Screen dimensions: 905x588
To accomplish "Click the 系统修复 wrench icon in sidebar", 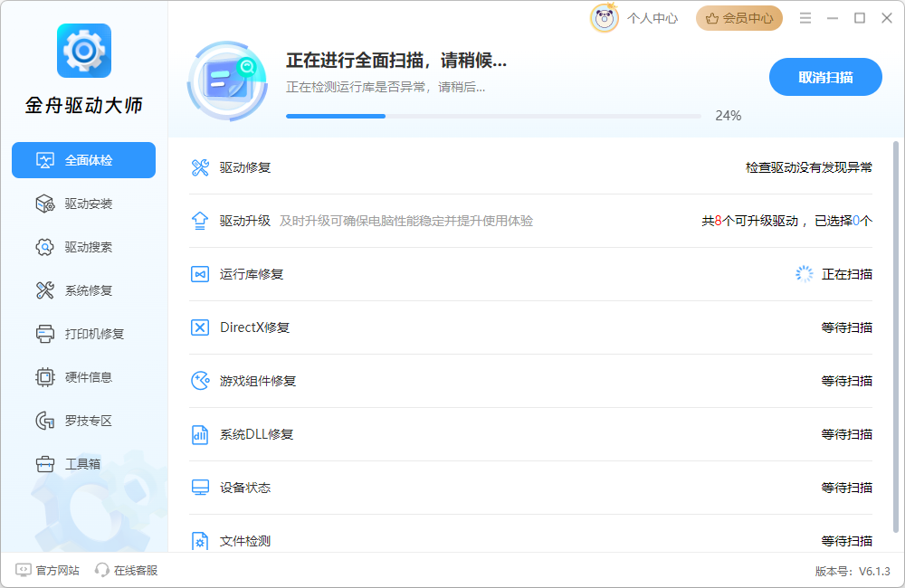I will click(x=45, y=290).
